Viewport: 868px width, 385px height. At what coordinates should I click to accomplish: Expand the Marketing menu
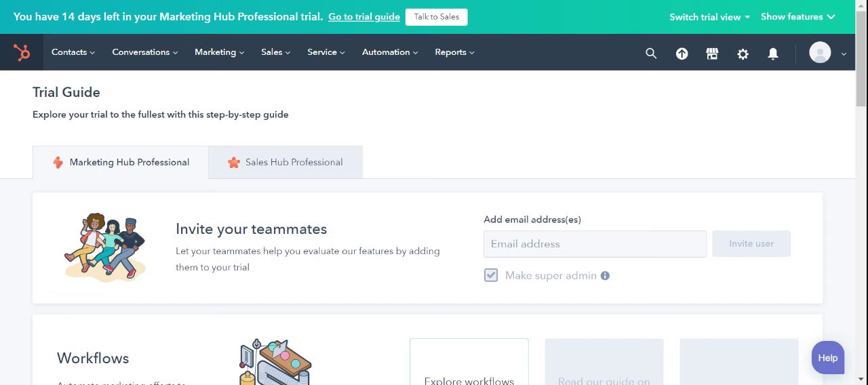tap(219, 52)
